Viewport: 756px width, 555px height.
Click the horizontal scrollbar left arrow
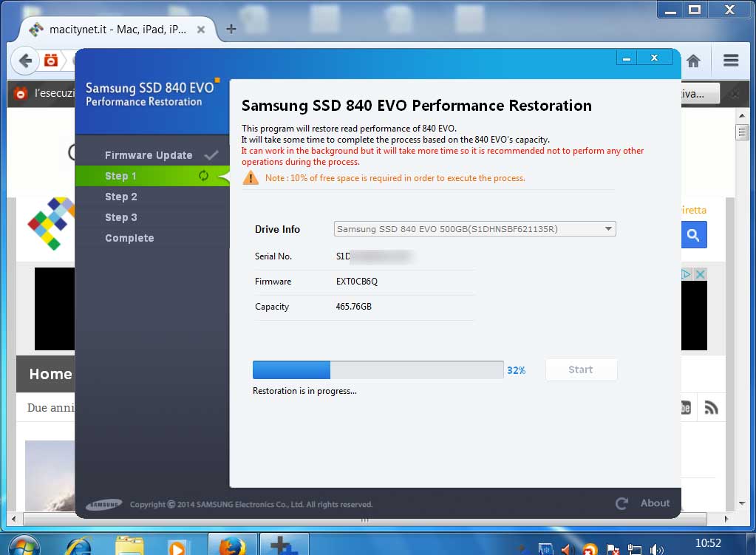(13, 520)
